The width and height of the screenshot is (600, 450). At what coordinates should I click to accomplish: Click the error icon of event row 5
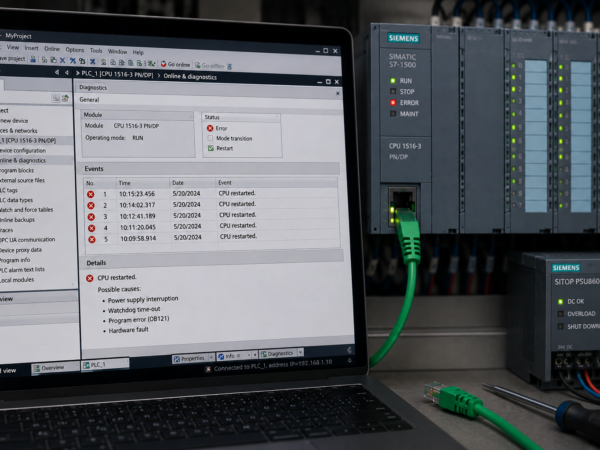[92, 240]
